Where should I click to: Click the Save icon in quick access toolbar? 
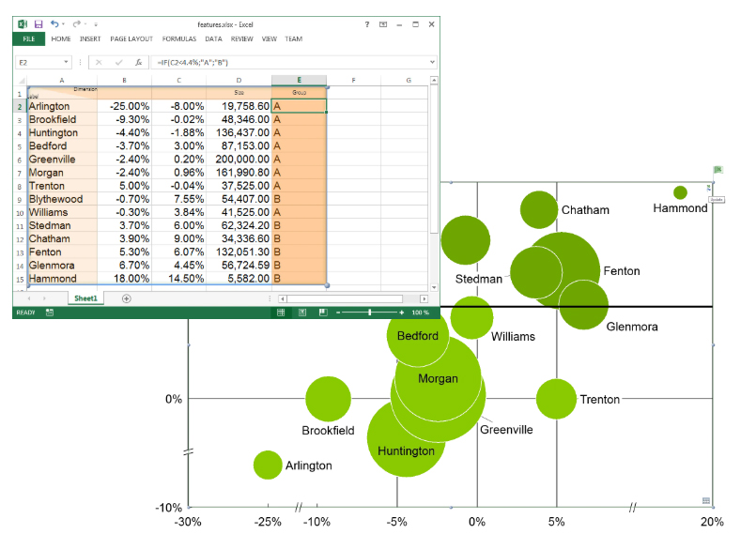(39, 23)
